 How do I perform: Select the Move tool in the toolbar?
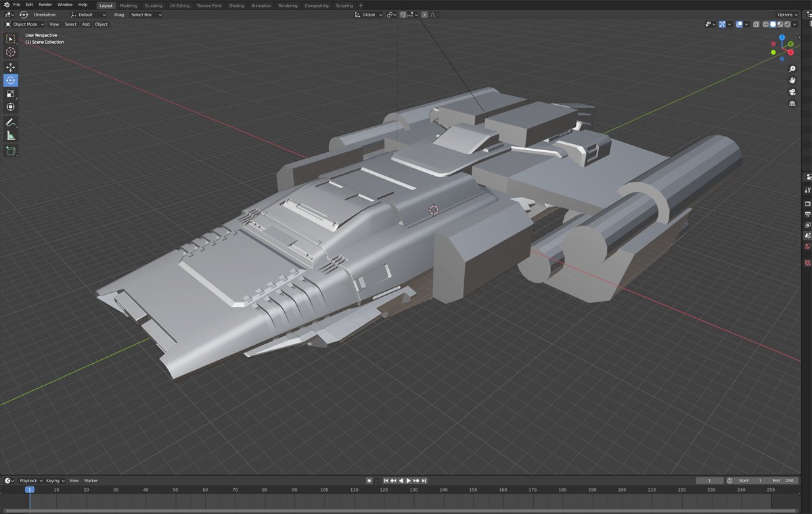[x=11, y=68]
